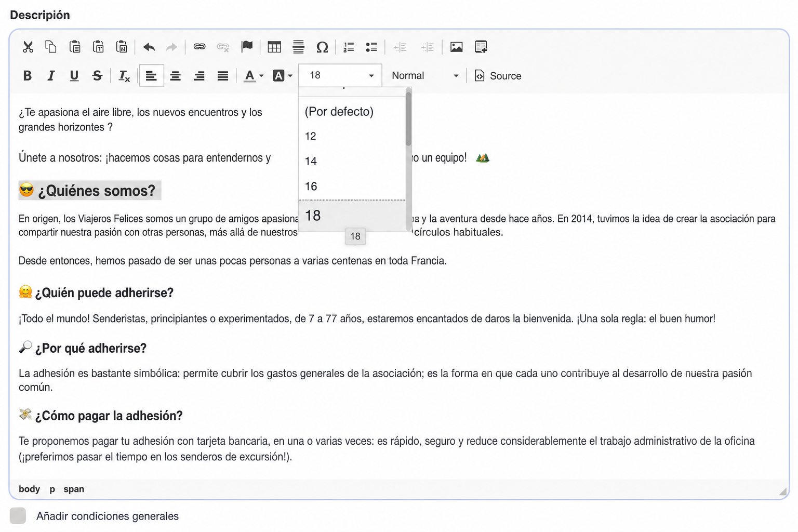Insert a horizontal line
The height and width of the screenshot is (532, 798).
click(298, 47)
